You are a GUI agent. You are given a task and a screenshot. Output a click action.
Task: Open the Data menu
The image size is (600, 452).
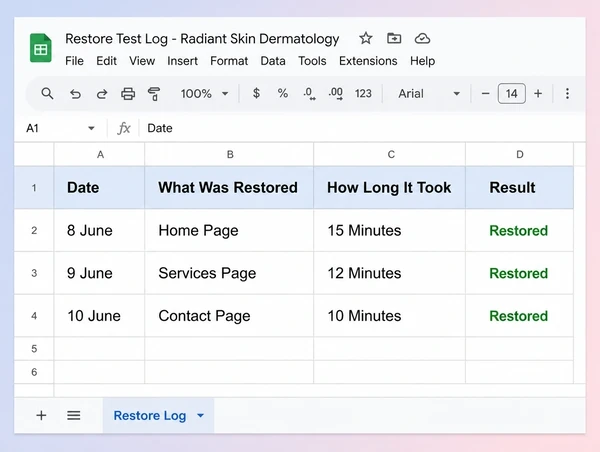[273, 61]
